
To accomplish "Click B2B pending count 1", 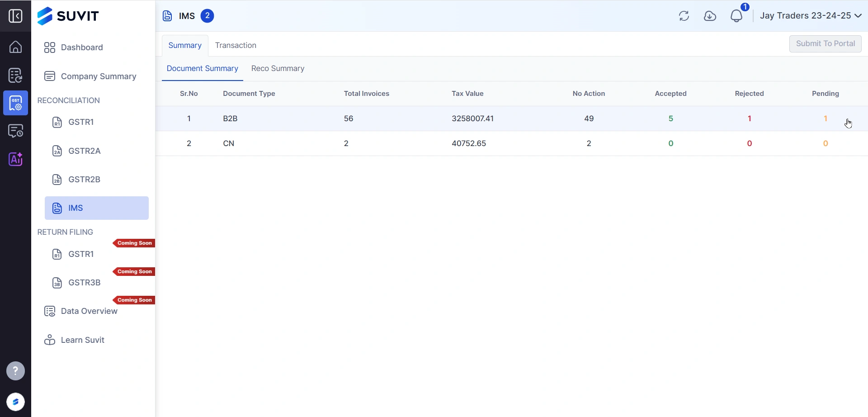I will 826,118.
